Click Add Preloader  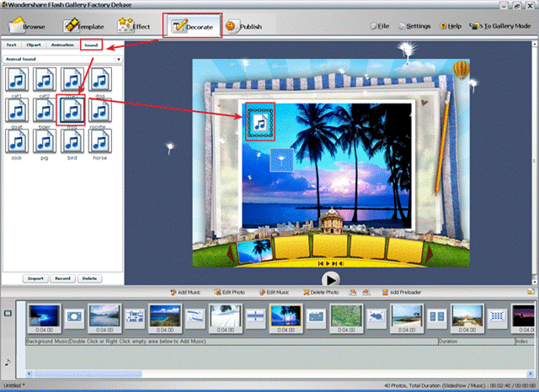402,292
